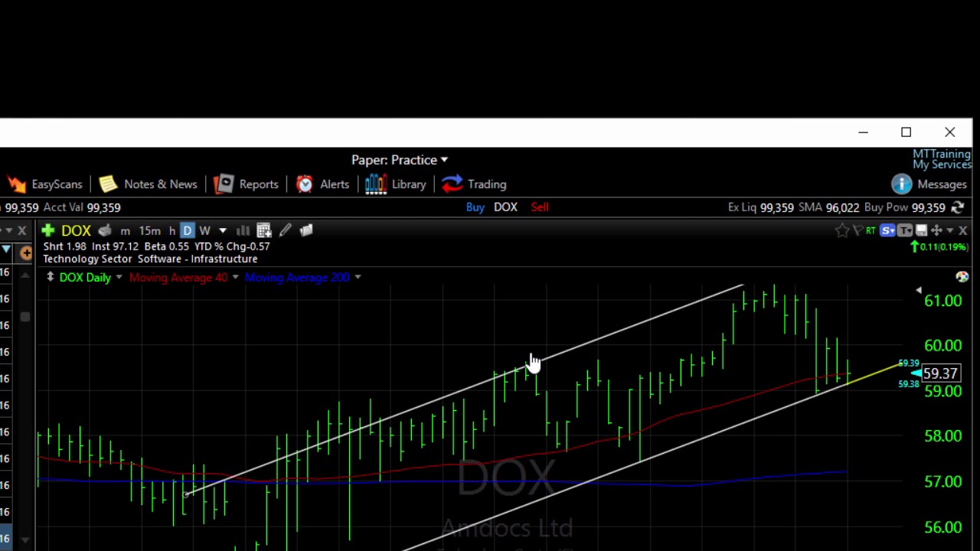Switch to the hourly (h) time frame
Image resolution: width=980 pixels, height=551 pixels.
pyautogui.click(x=171, y=230)
